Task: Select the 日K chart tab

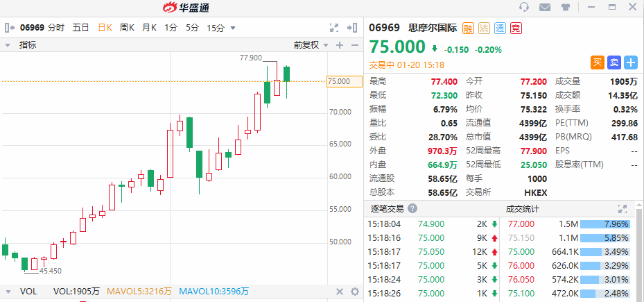Action: pos(105,28)
